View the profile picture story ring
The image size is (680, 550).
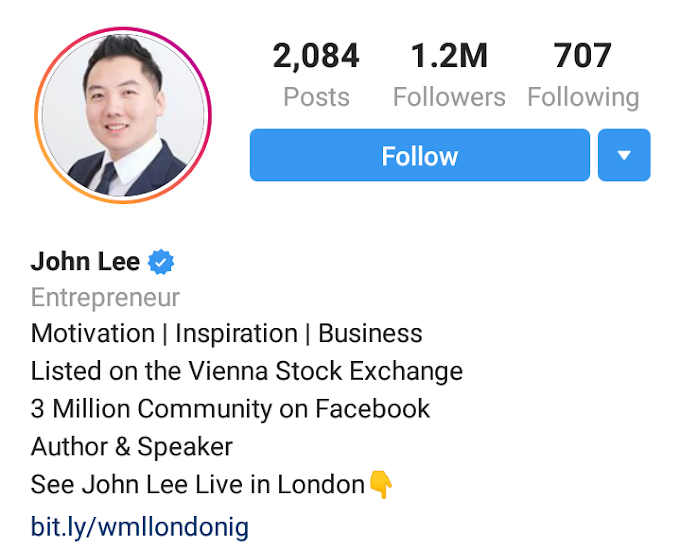tap(123, 115)
